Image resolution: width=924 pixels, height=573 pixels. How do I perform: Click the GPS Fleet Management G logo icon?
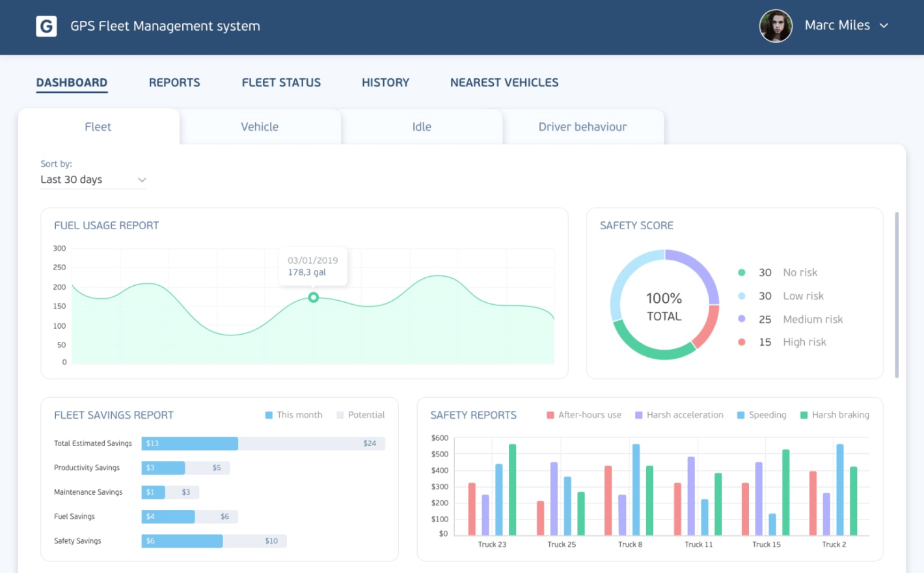tap(46, 26)
